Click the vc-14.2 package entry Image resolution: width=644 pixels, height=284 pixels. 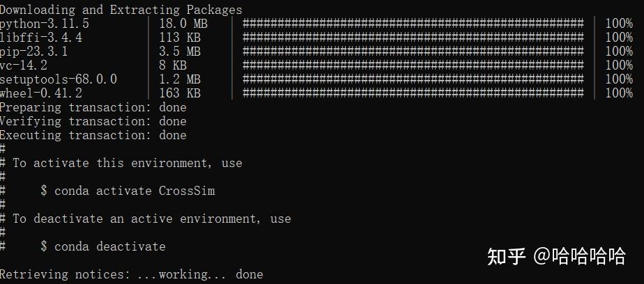(24, 65)
